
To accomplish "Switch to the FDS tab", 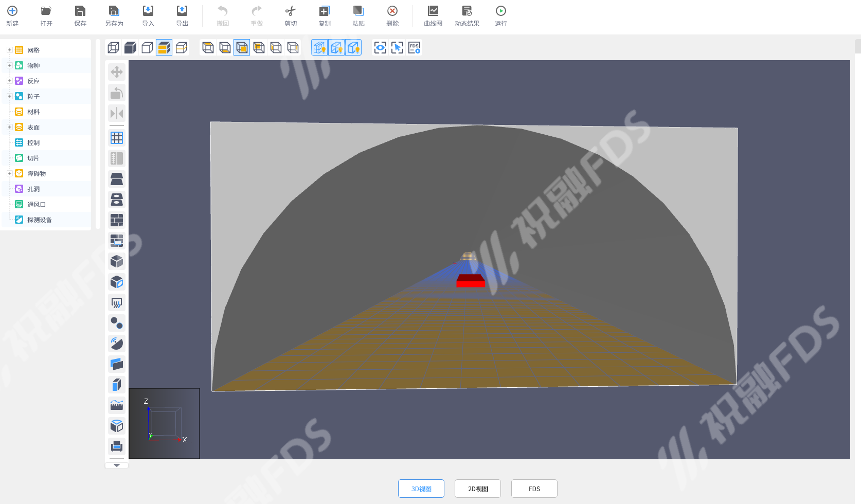I will click(534, 489).
